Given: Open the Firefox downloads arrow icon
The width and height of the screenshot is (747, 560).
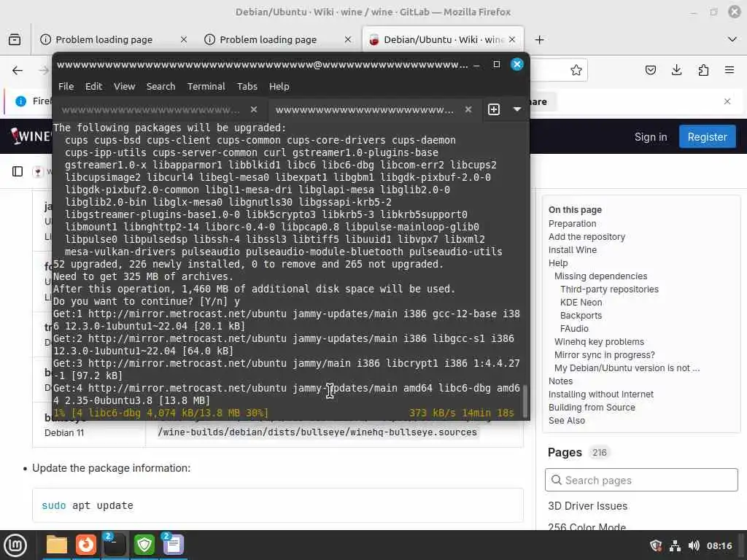Looking at the screenshot, I should tap(676, 71).
